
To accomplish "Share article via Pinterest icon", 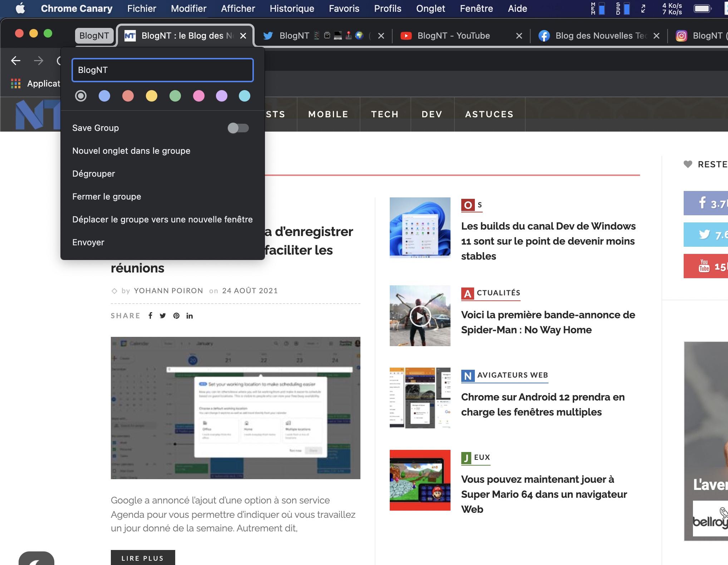I will [176, 315].
